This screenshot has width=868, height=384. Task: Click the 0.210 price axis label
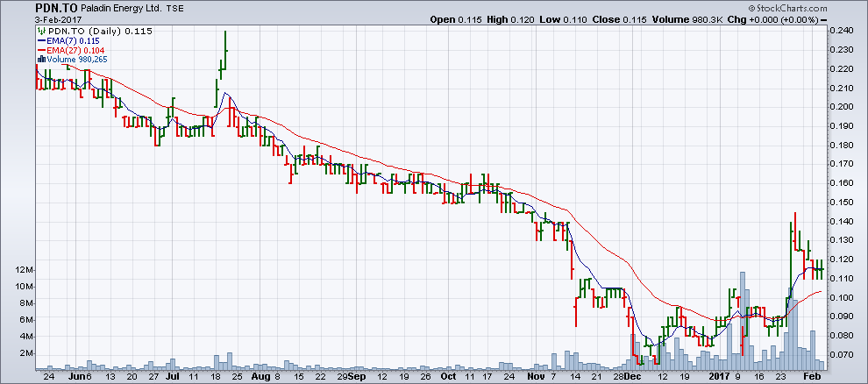click(843, 88)
